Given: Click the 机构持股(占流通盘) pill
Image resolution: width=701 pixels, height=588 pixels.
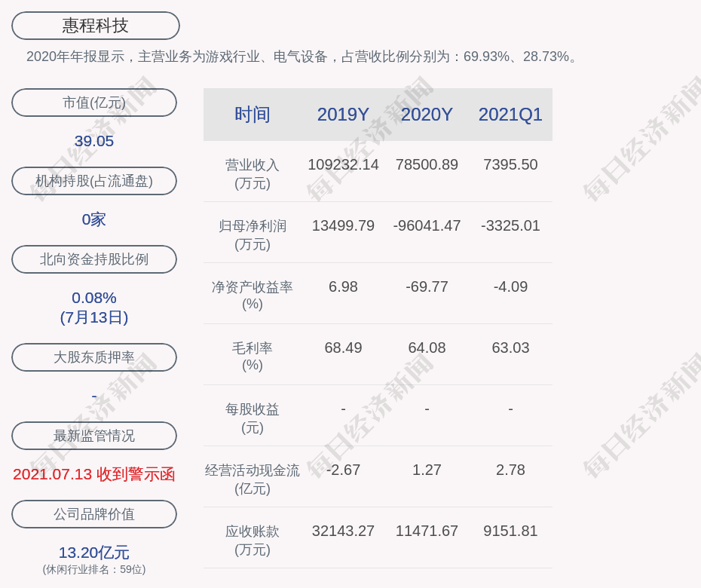Looking at the screenshot, I should [x=94, y=181].
